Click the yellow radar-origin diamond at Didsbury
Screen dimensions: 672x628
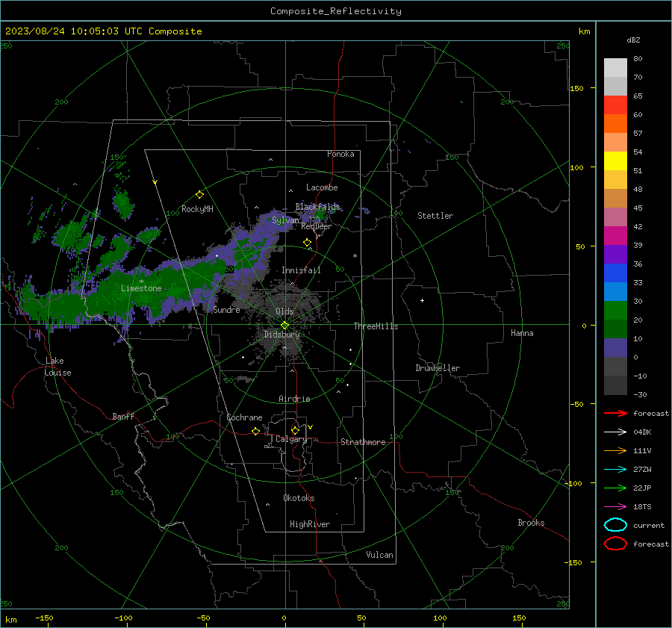284,326
